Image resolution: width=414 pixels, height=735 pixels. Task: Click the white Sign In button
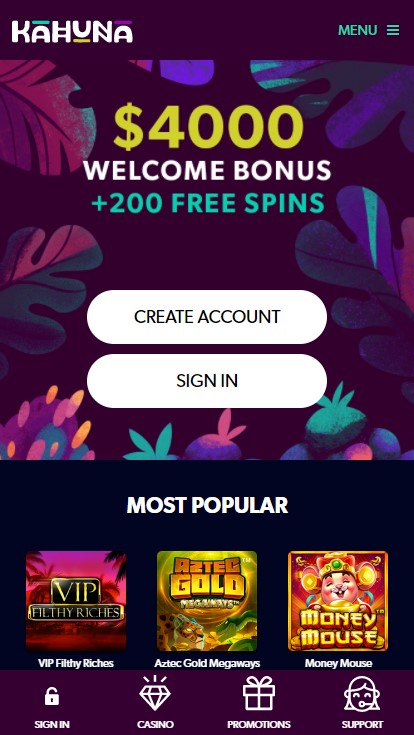click(x=207, y=381)
